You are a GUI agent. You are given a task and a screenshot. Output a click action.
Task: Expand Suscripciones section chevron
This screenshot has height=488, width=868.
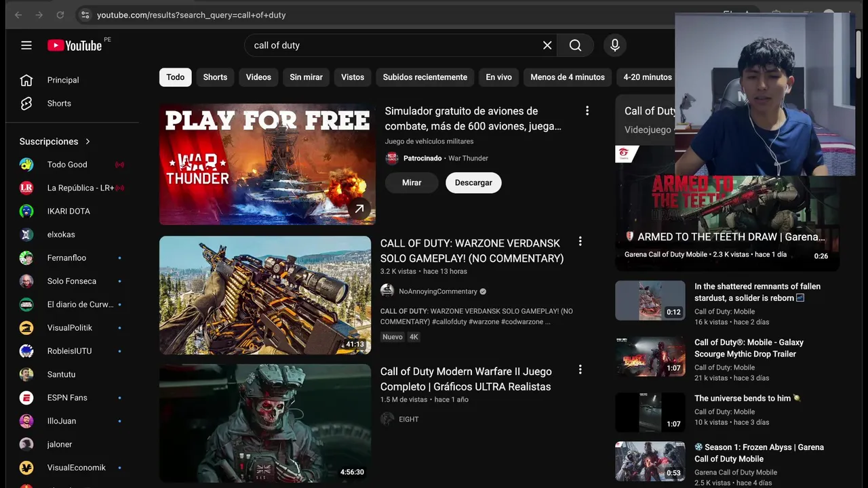87,142
